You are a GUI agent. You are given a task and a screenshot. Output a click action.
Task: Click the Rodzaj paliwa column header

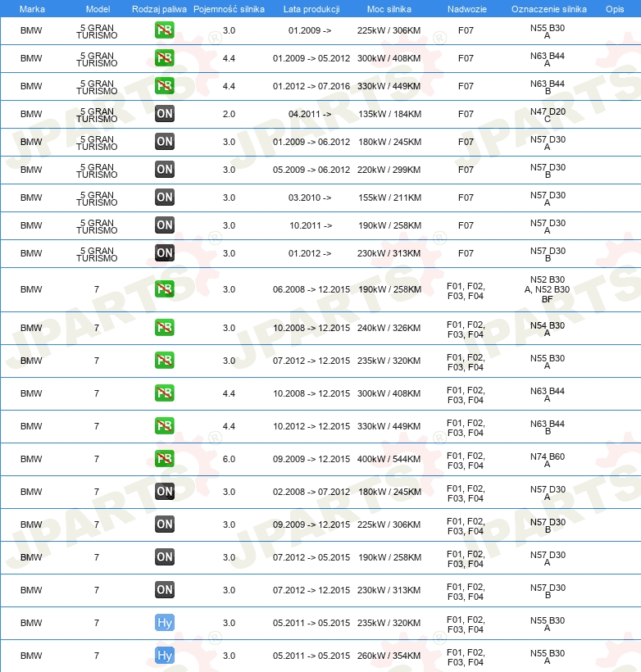click(x=159, y=9)
